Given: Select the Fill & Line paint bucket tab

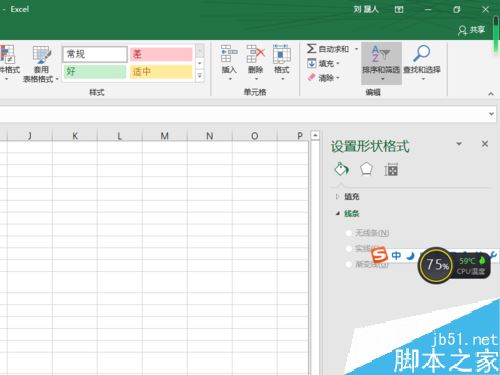Looking at the screenshot, I should tap(341, 169).
